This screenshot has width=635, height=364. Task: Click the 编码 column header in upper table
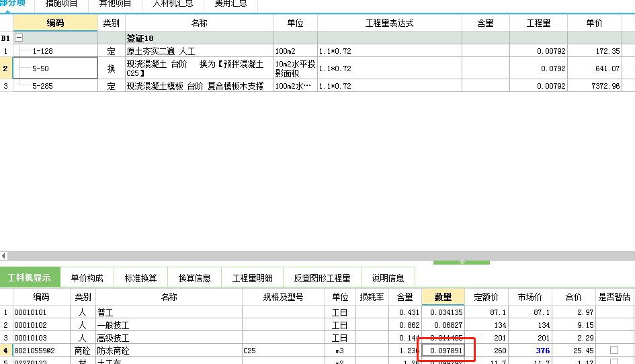tap(56, 23)
